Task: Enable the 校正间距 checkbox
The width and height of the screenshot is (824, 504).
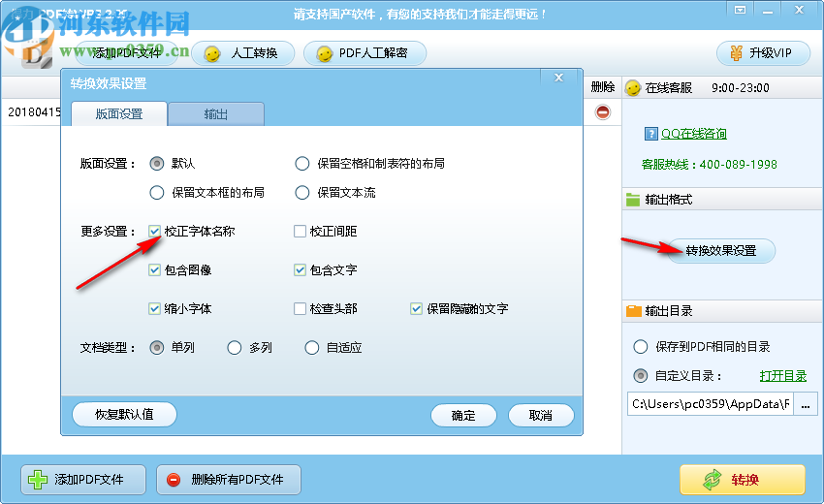Action: 300,231
